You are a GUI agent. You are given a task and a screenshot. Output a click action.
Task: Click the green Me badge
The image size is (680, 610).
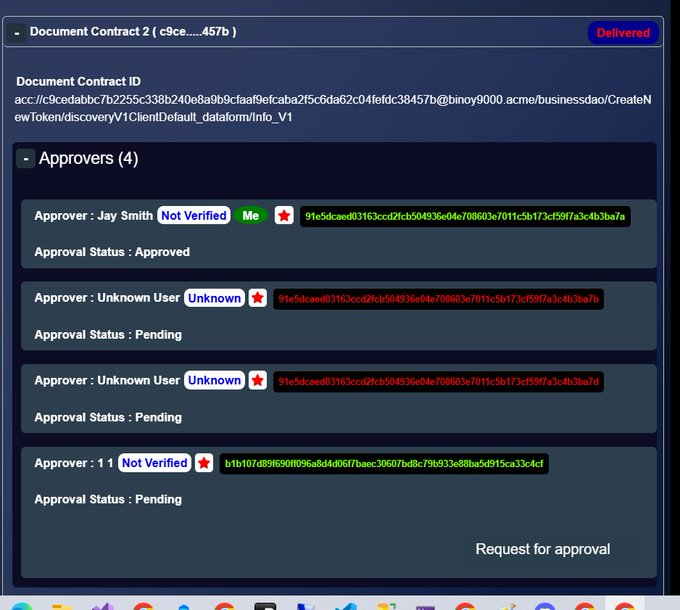tap(251, 215)
